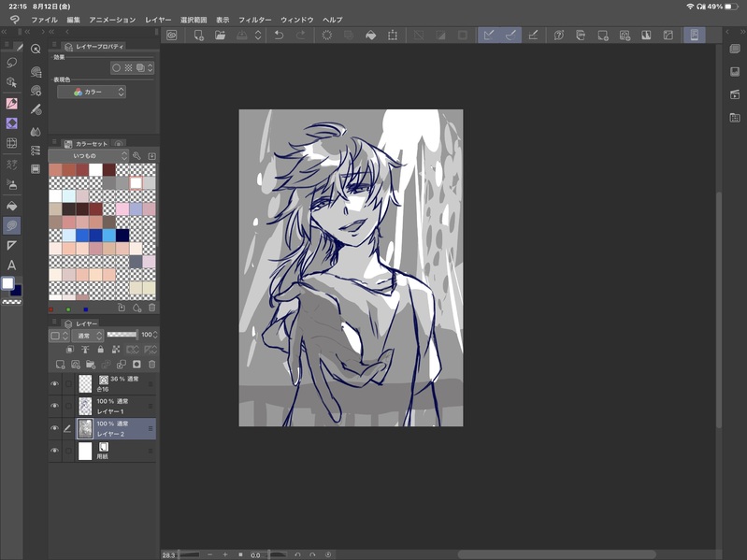Image resolution: width=747 pixels, height=560 pixels.
Task: Activate the Scale/Rotate transform icon
Action: (393, 36)
